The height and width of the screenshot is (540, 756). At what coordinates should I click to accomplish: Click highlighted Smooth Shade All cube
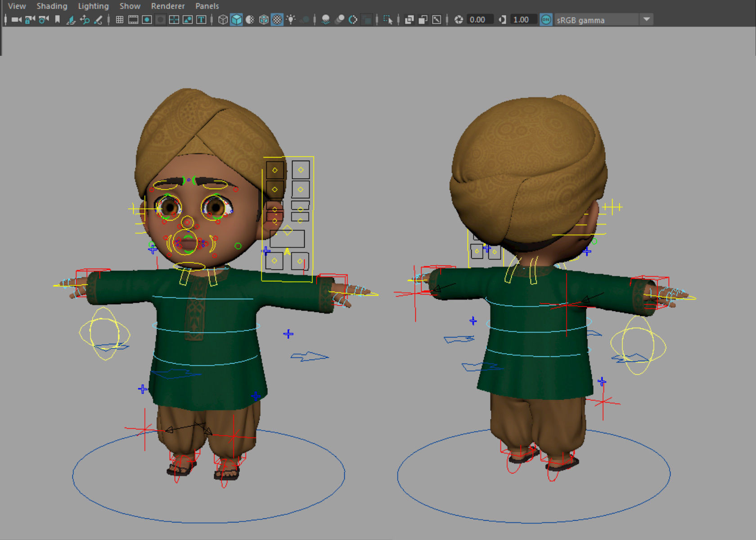click(x=236, y=19)
